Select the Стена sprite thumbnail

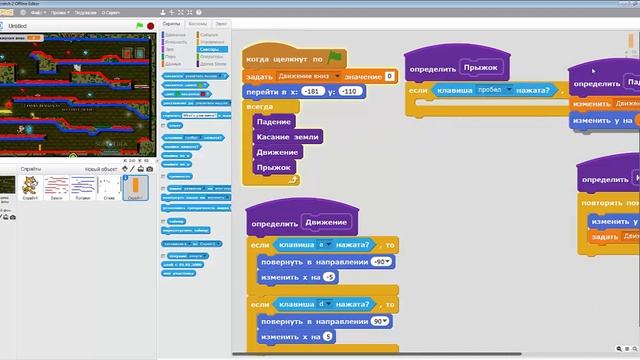click(x=109, y=188)
